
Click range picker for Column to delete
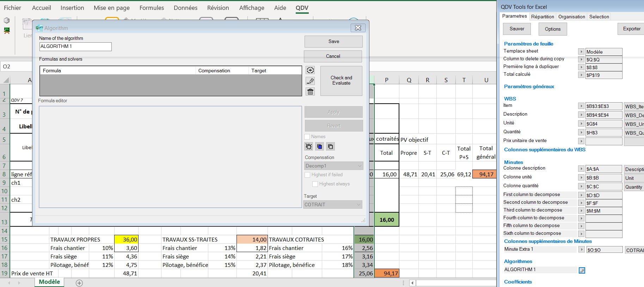point(581,60)
